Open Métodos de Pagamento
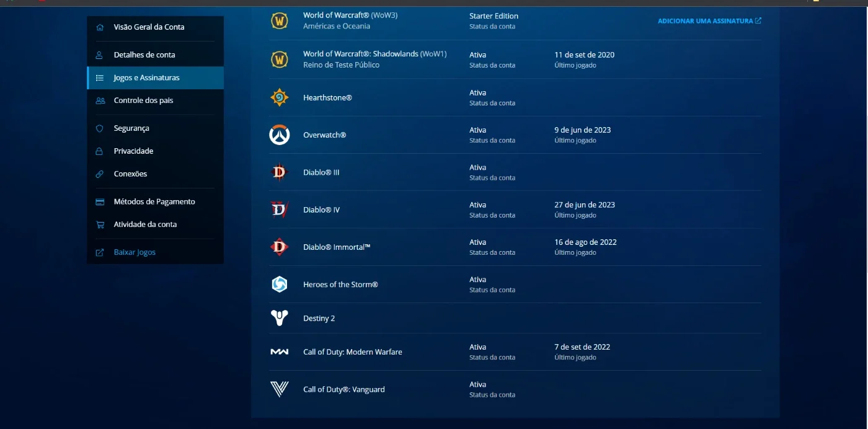This screenshot has width=868, height=429. pyautogui.click(x=154, y=202)
